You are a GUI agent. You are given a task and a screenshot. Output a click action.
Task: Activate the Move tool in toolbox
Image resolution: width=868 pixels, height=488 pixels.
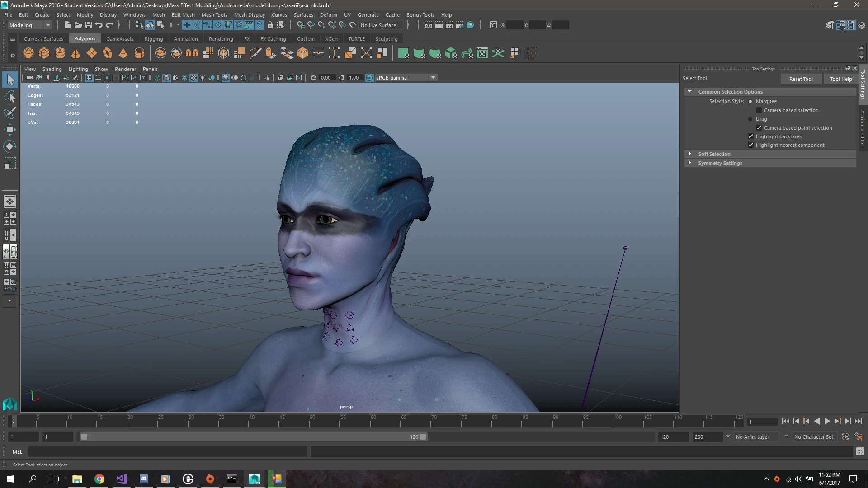pyautogui.click(x=10, y=130)
